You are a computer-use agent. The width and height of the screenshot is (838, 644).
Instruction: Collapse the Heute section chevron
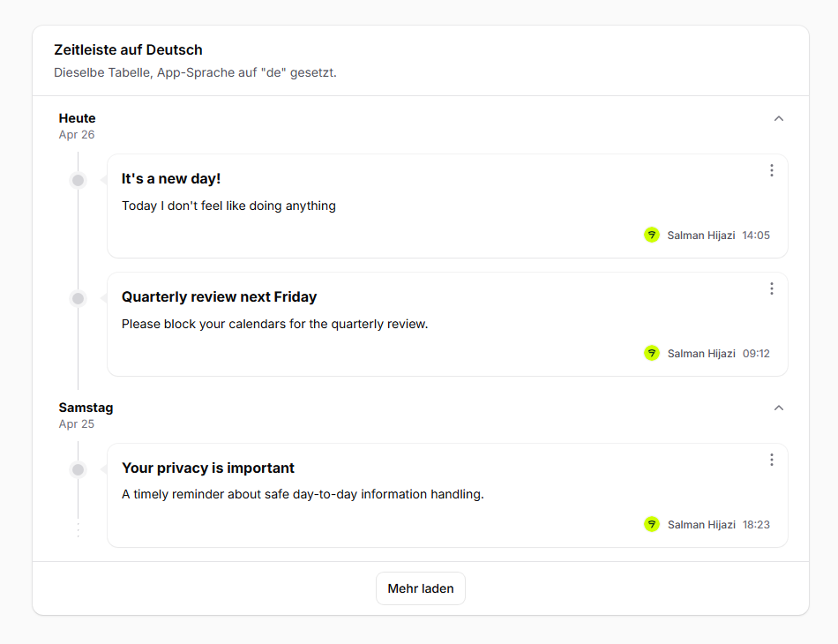click(x=778, y=118)
